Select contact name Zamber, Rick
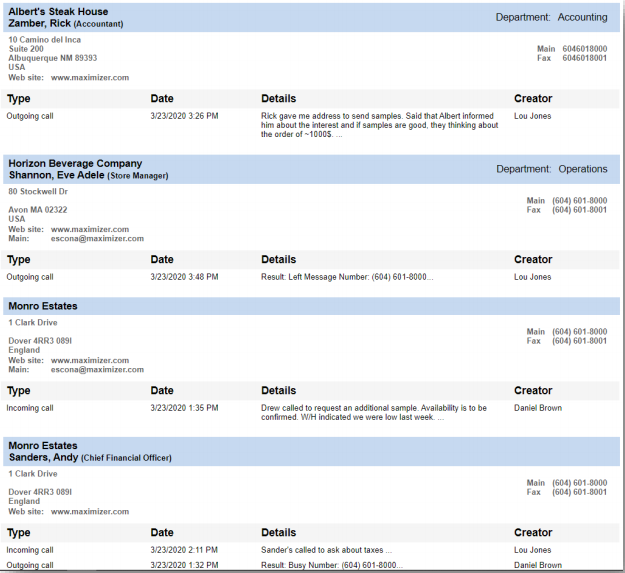The image size is (625, 573). [x=39, y=24]
